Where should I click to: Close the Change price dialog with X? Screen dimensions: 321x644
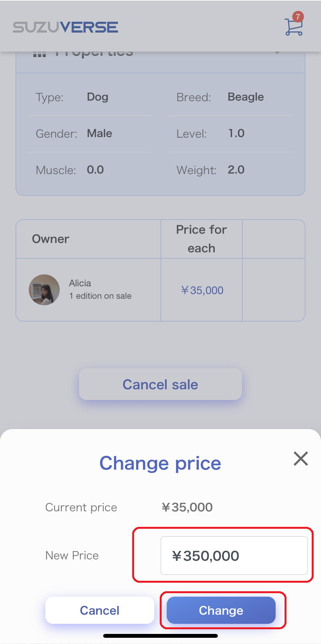(301, 459)
